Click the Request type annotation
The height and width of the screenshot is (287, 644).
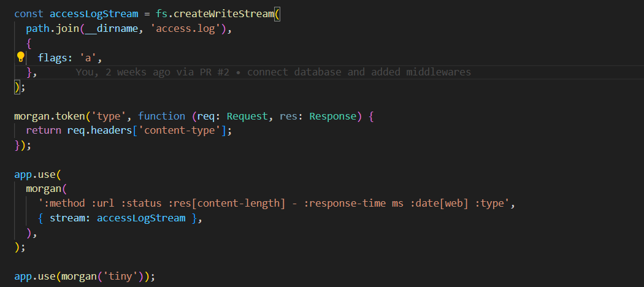pyautogui.click(x=247, y=116)
